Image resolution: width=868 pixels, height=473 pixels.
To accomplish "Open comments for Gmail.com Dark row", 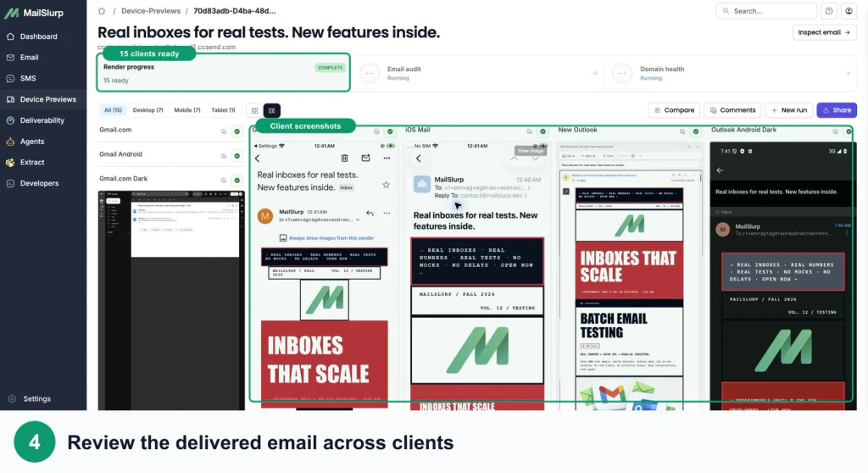I will pyautogui.click(x=224, y=181).
